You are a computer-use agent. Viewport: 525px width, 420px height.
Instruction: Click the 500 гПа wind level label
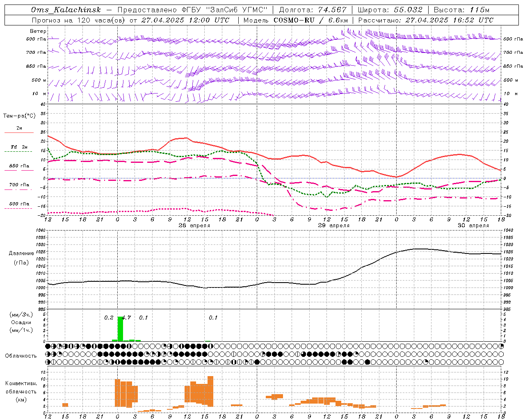[x=36, y=39]
